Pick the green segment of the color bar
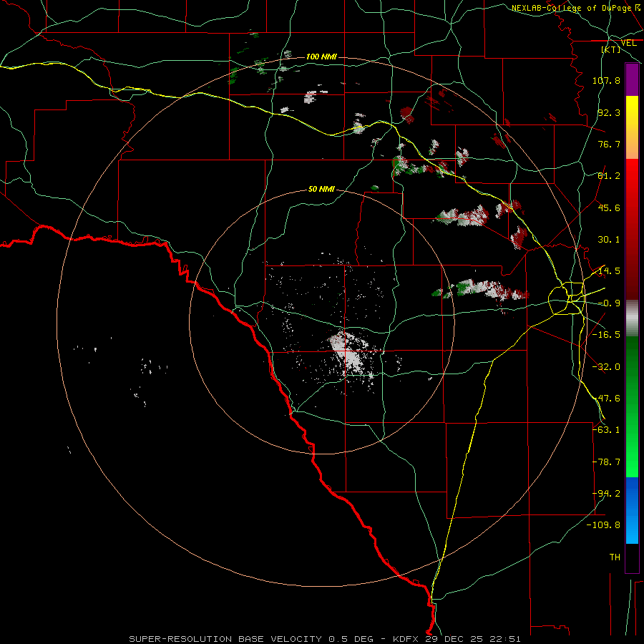Viewport: 644px width, 644px height. [x=632, y=406]
